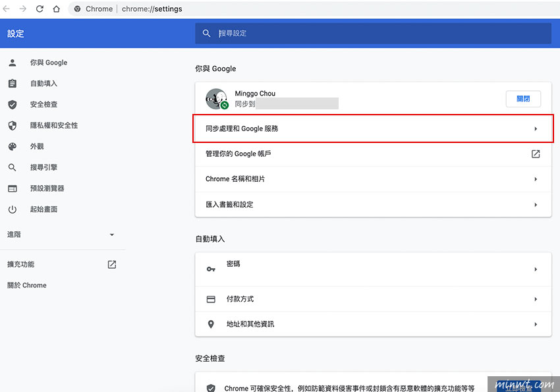Click the 密碼 row label
This screenshot has height=392, width=560.
tap(233, 264)
